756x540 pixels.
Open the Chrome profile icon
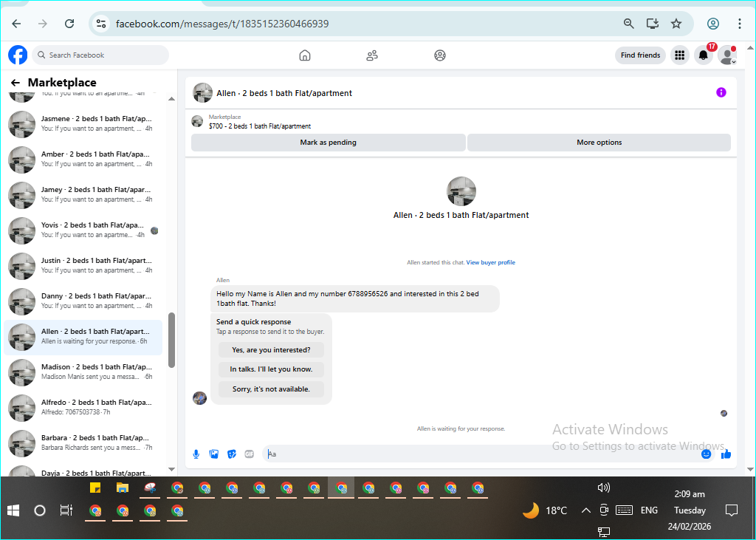point(713,24)
